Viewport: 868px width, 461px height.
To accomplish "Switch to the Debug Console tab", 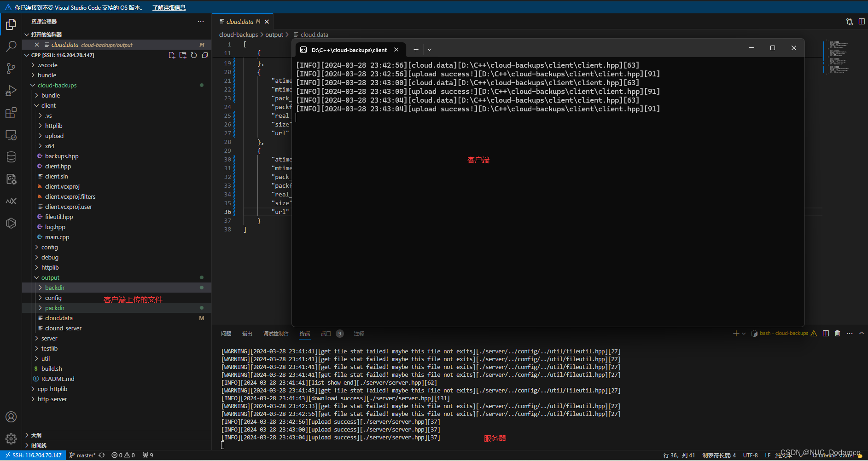I will (276, 334).
